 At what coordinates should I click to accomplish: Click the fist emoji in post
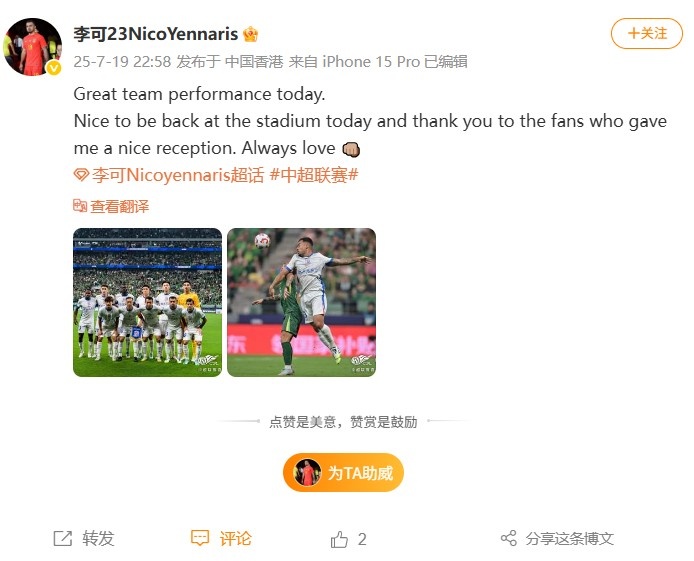click(351, 149)
